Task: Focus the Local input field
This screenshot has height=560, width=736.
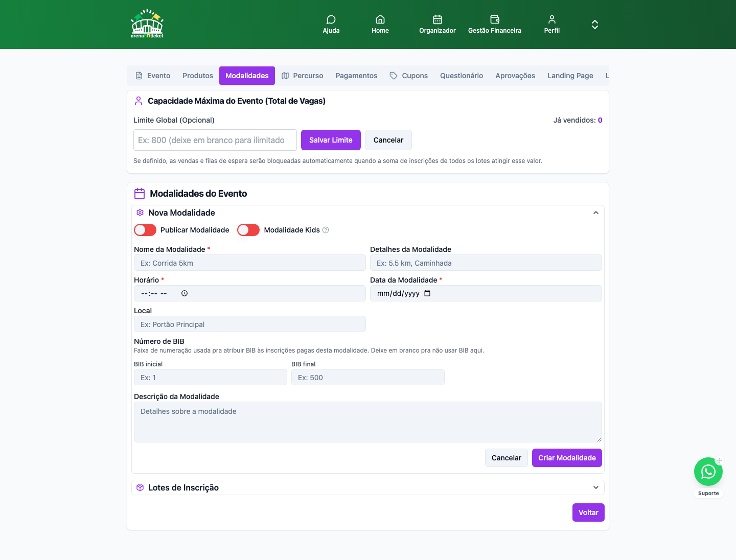Action: pos(250,324)
